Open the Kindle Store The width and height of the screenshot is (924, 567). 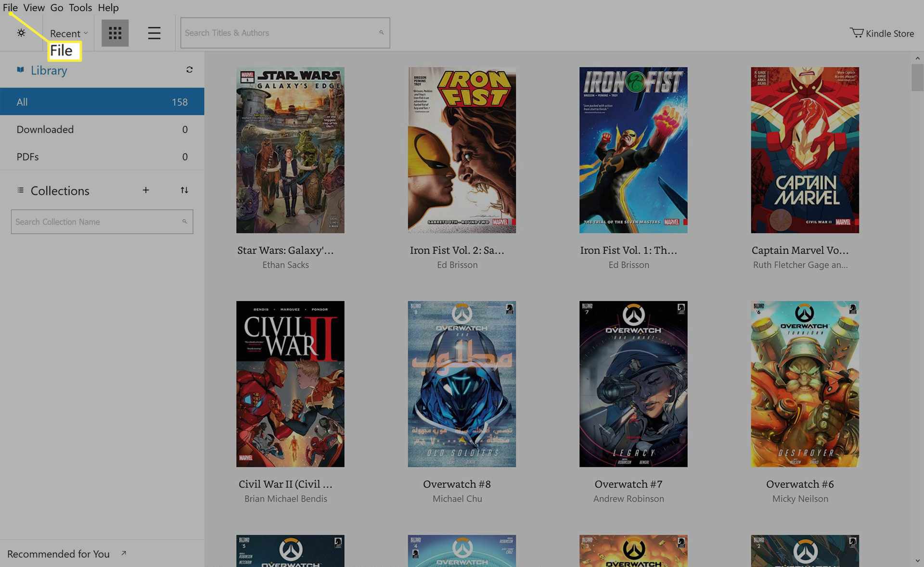(882, 33)
